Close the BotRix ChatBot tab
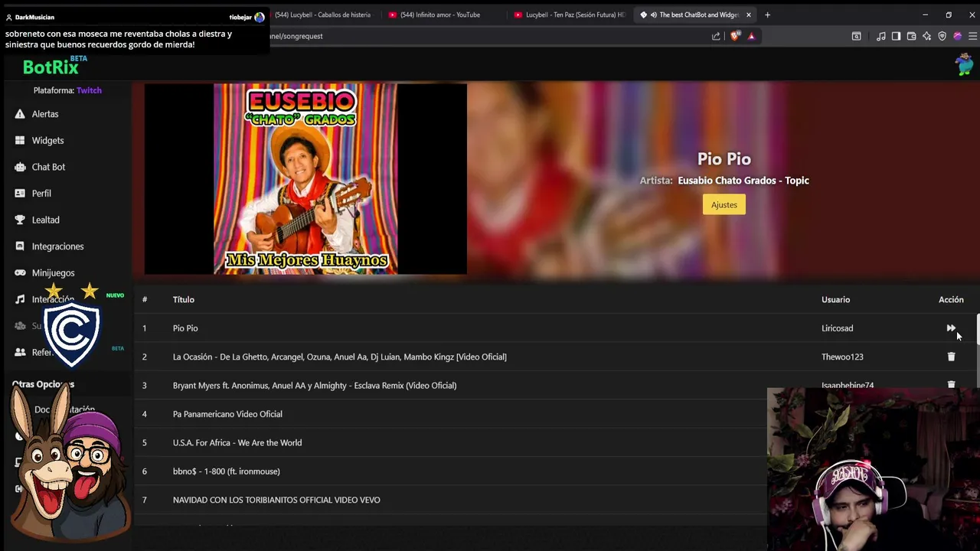This screenshot has height=551, width=980. (x=748, y=15)
